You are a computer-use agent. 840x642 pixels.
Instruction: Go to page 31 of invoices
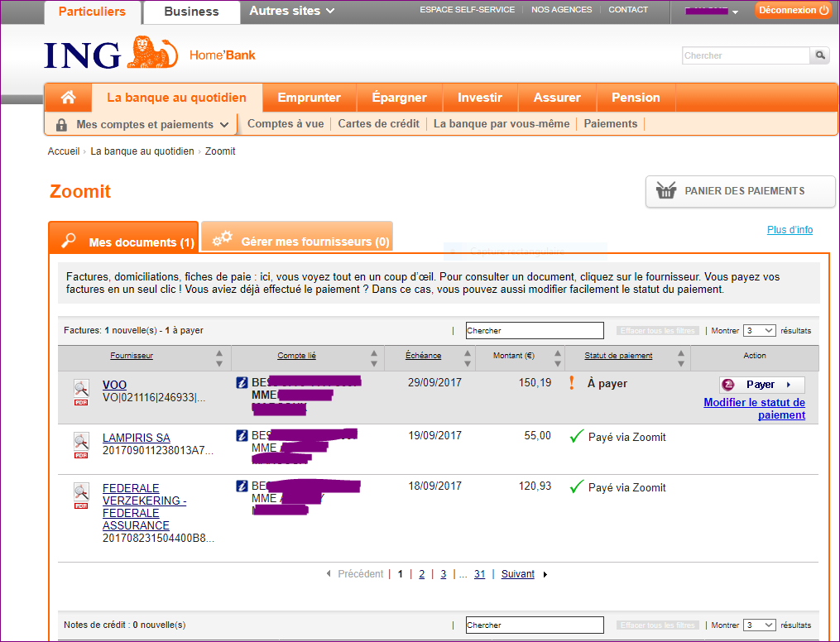click(479, 574)
